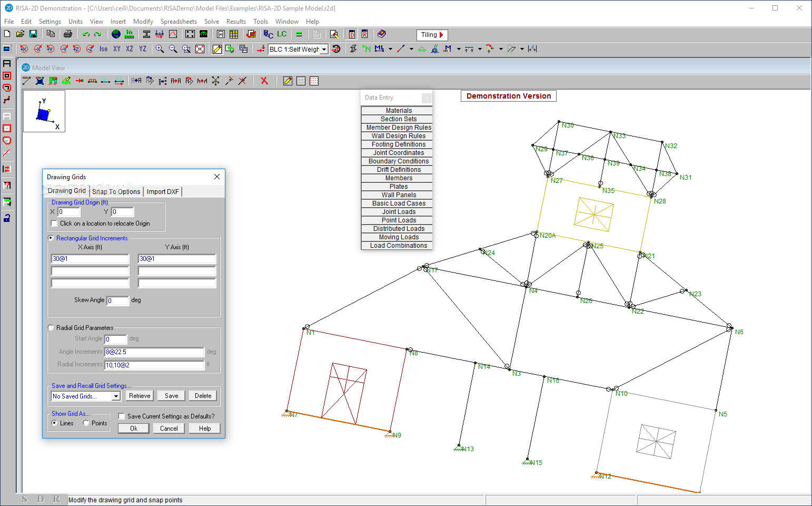This screenshot has height=506, width=812.
Task: Open global parameters globe icon
Action: 116,34
